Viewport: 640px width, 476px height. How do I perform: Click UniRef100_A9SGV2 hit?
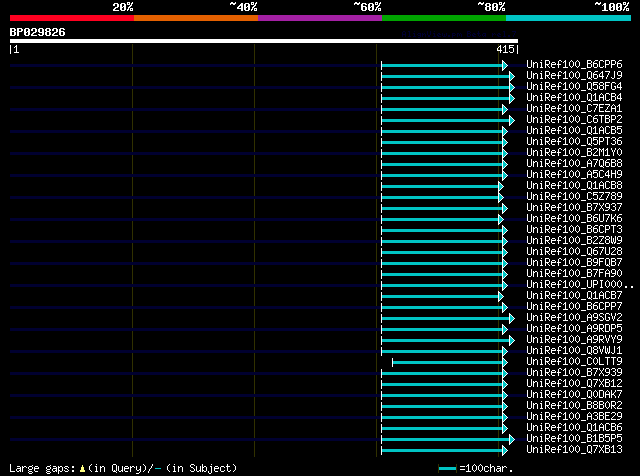574,318
